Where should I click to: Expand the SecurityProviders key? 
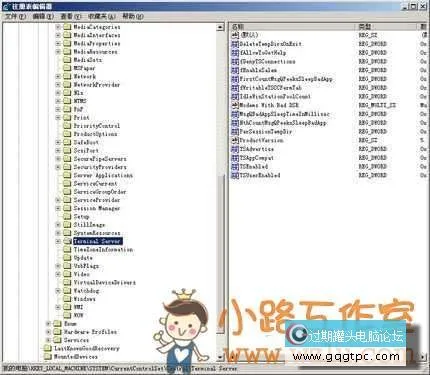pyautogui.click(x=58, y=167)
